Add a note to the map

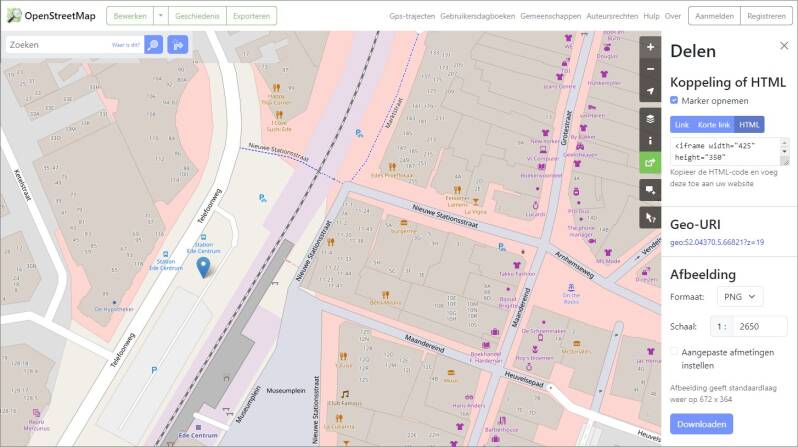coord(651,189)
